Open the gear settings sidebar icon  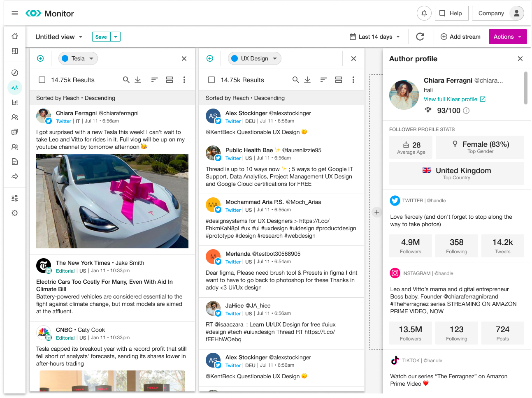(15, 213)
